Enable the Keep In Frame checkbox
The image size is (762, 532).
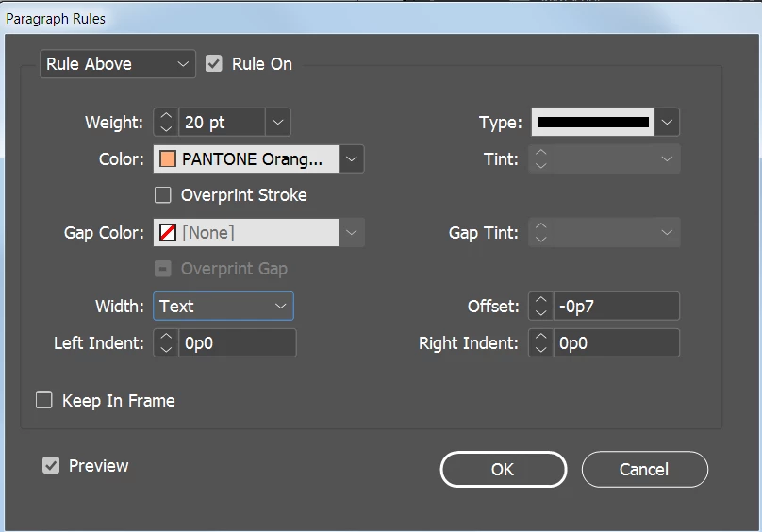tap(44, 401)
